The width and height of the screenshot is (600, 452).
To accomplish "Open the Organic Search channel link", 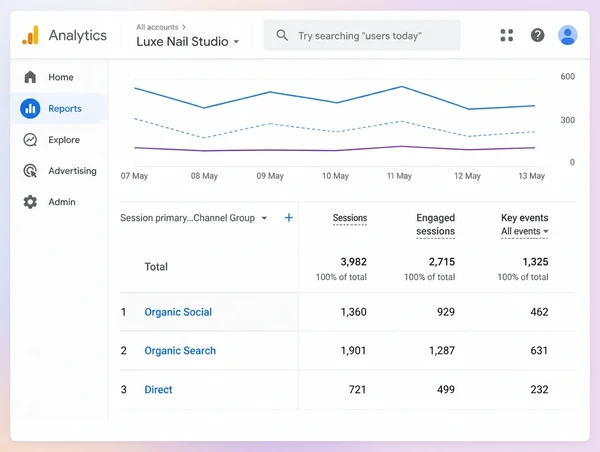I will click(180, 351).
